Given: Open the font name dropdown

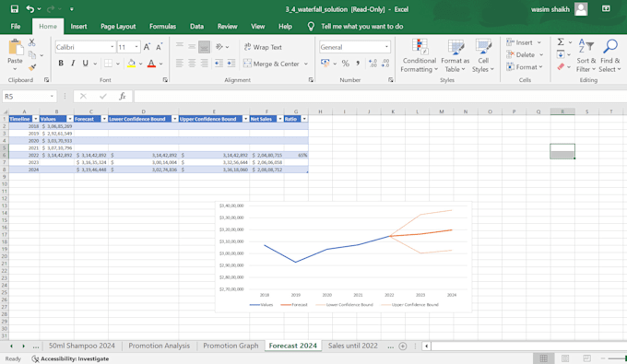Looking at the screenshot, I should pos(112,47).
